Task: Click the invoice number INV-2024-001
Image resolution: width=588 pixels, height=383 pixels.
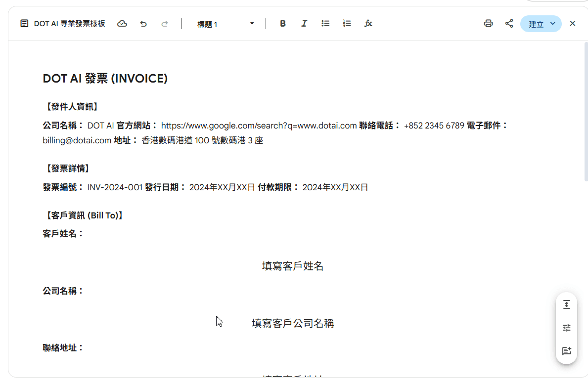Action: (x=115, y=187)
